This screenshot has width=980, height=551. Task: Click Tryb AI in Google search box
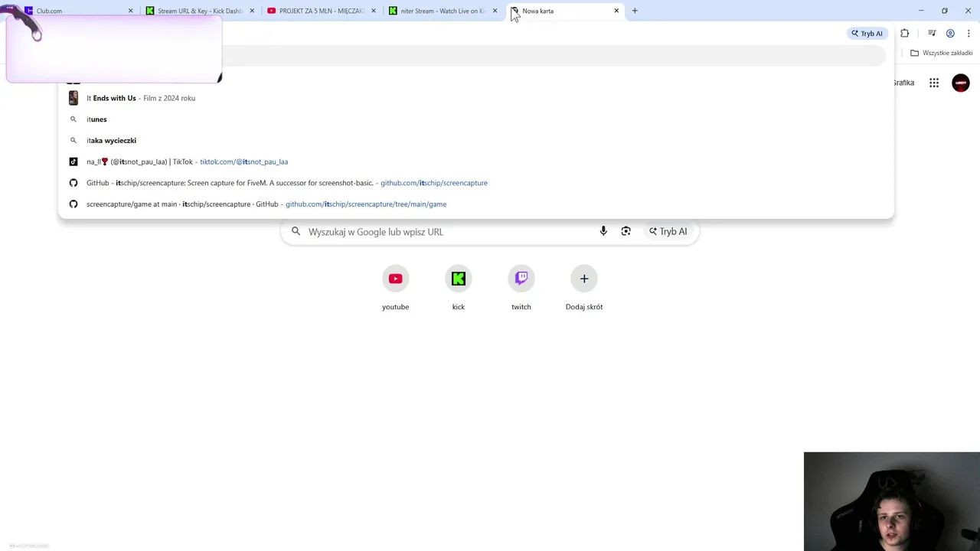668,231
